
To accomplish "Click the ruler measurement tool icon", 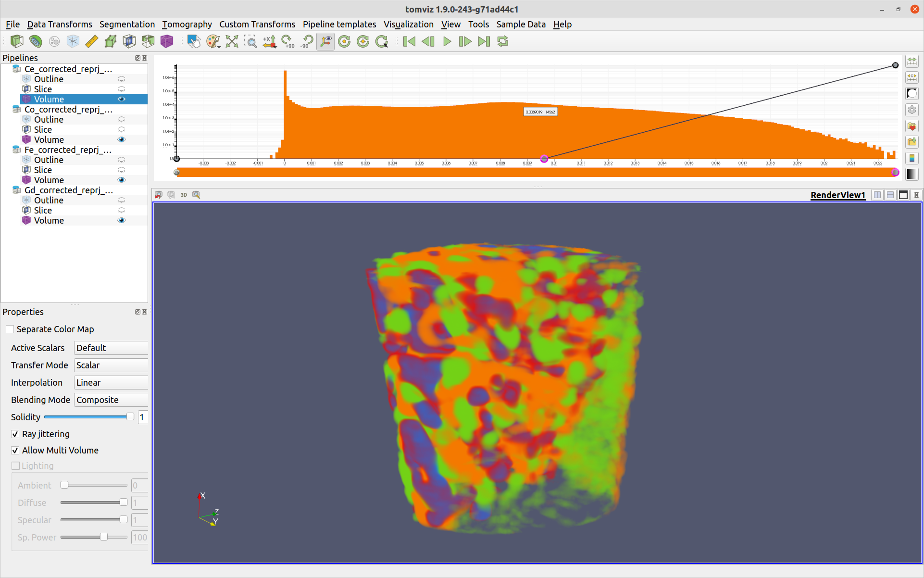I will point(91,42).
